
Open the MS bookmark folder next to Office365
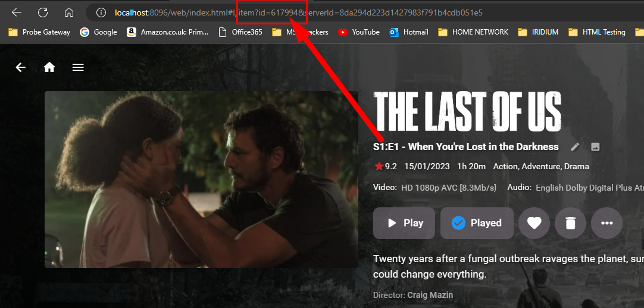300,32
